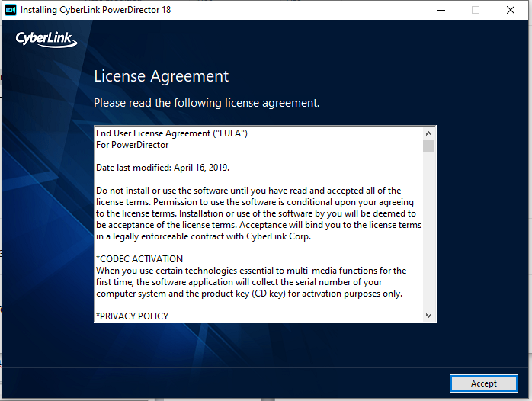532x401 pixels.
Task: Click the "End User License Agreement ("EULA")" line
Action: pos(171,133)
